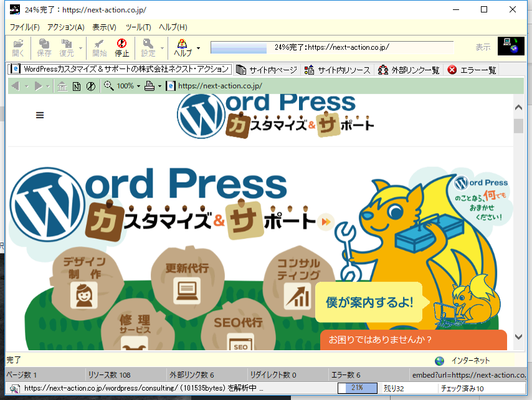The width and height of the screenshot is (532, 400).
Task: Click the 更新代行 acorn icon
Action: 187,282
